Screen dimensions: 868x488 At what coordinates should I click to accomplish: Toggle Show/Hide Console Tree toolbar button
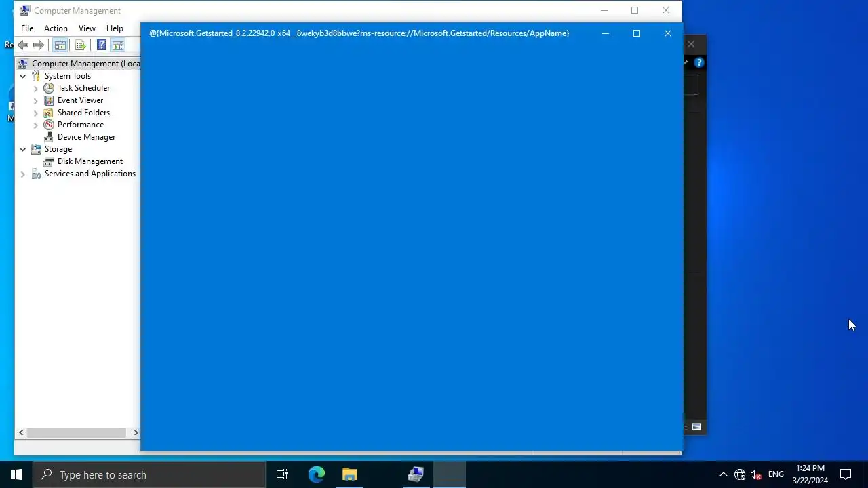[x=60, y=45]
